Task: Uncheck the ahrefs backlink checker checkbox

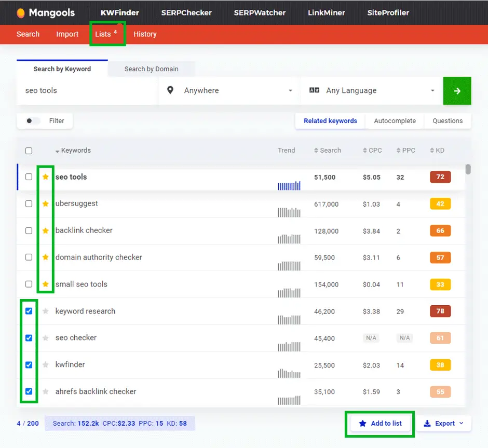Action: 29,391
